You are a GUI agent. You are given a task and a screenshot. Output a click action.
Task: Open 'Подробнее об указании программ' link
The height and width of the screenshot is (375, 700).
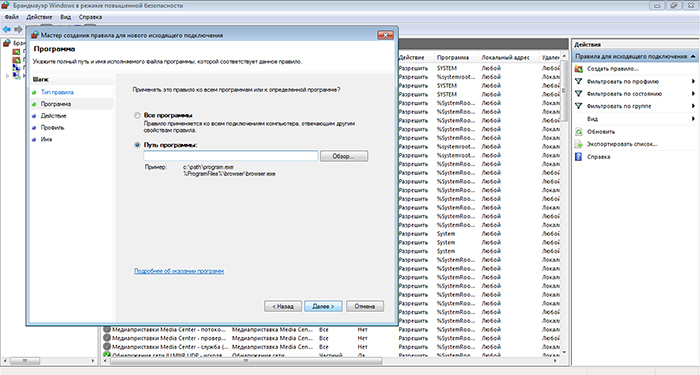tap(179, 271)
